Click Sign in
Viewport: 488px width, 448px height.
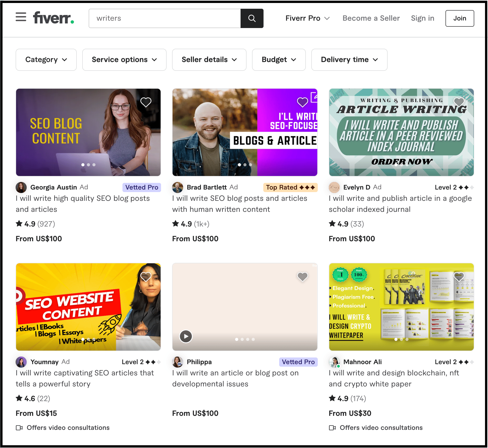(422, 18)
